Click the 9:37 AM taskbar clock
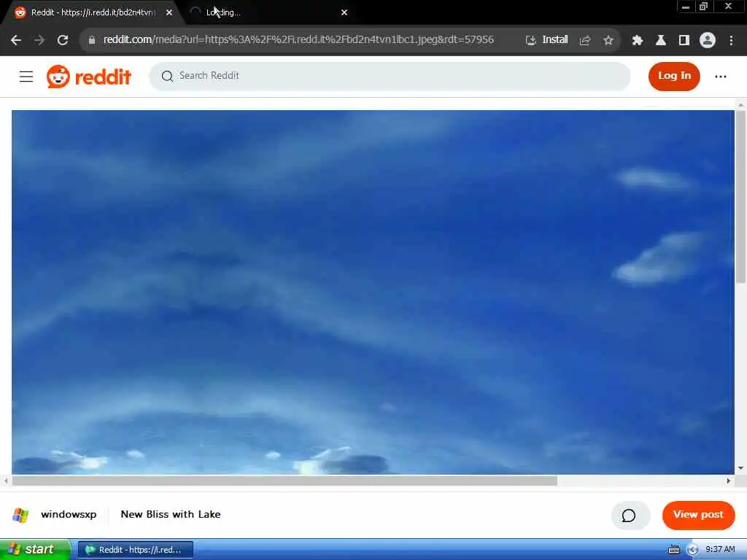Image resolution: width=747 pixels, height=560 pixels. pos(720,550)
